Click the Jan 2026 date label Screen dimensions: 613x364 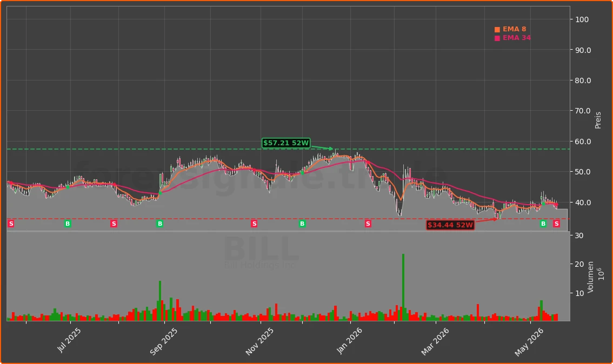click(350, 341)
